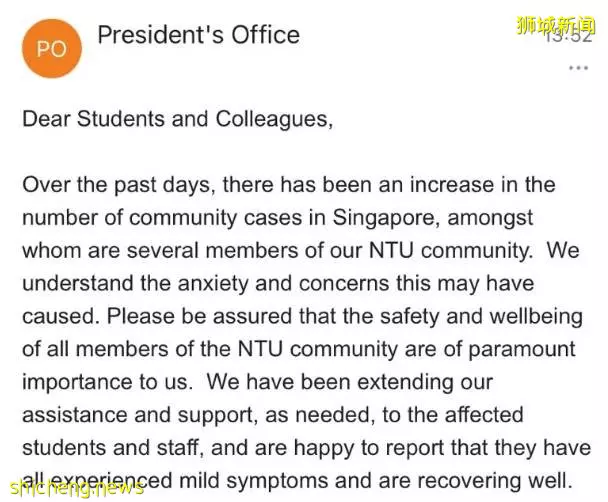Click the line beginning importance to us
This screenshot has width=608, height=502.
[x=257, y=382]
